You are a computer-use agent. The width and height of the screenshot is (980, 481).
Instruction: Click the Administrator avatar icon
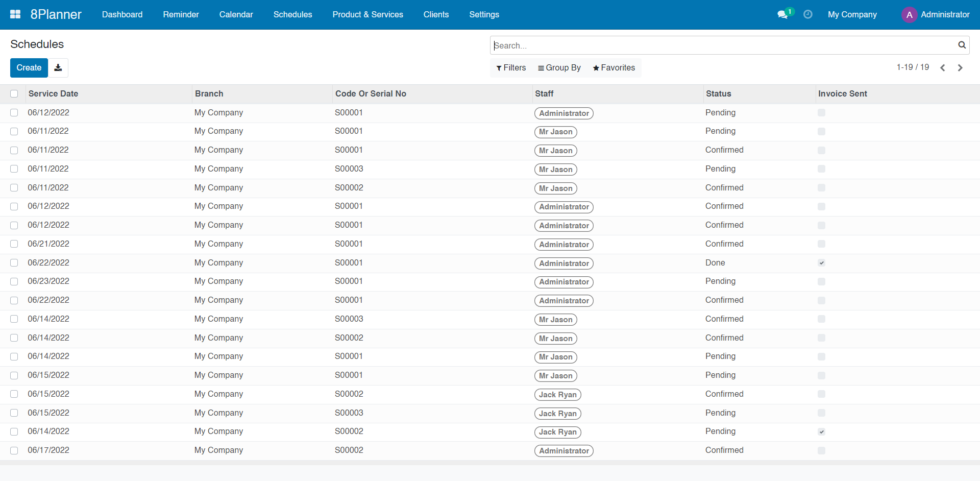pos(909,15)
